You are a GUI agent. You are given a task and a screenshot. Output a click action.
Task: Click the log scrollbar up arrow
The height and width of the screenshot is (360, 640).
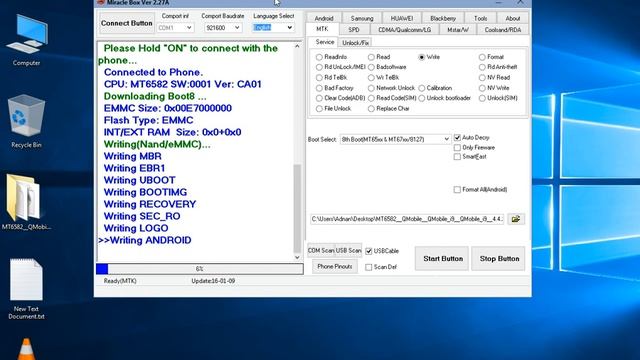pyautogui.click(x=297, y=46)
